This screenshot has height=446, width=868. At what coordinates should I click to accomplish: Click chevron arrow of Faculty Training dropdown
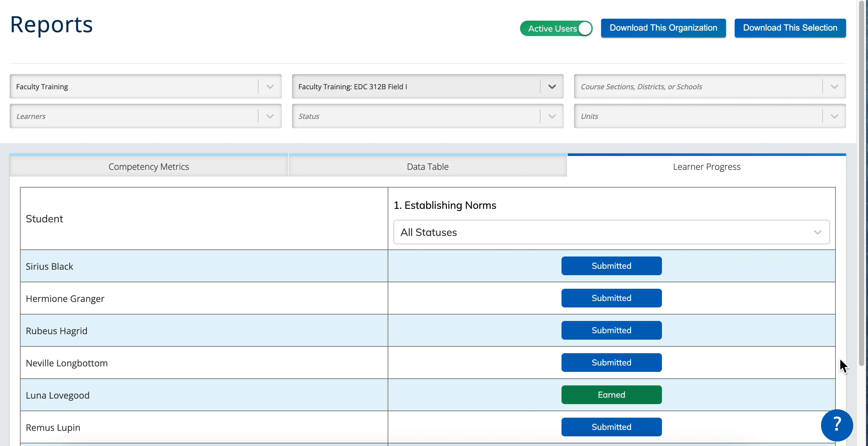[x=270, y=87]
